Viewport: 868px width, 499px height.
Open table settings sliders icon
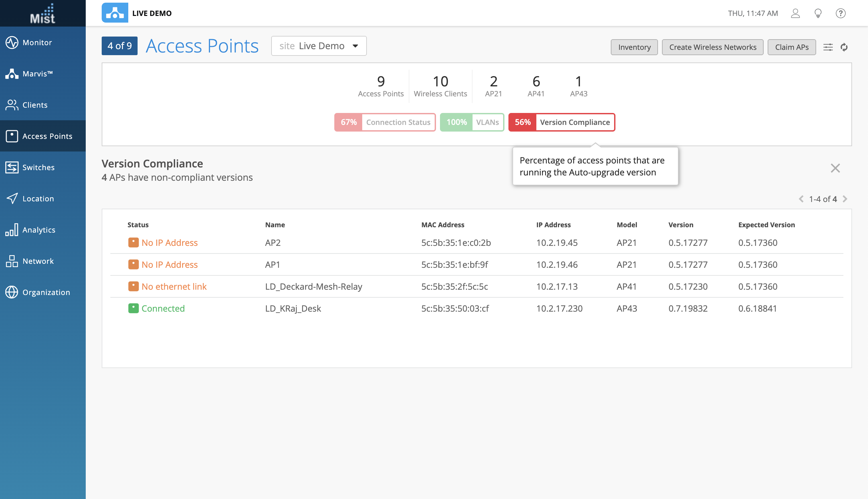pos(828,47)
